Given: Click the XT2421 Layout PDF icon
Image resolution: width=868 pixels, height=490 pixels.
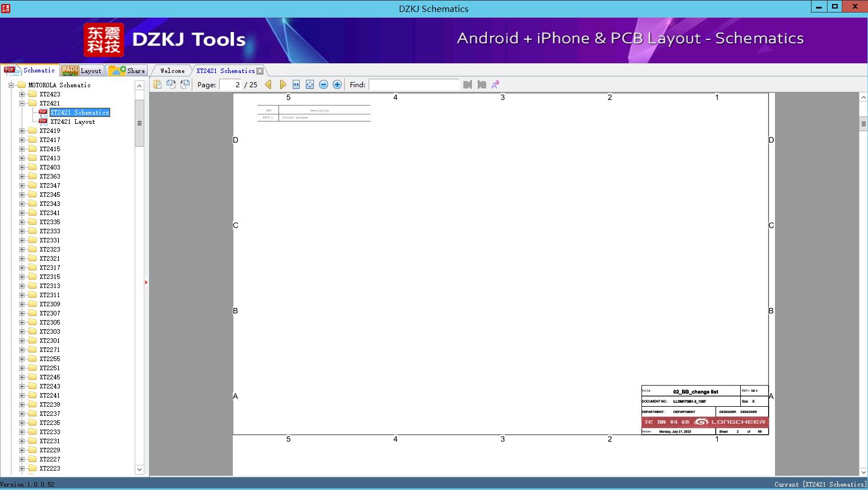Looking at the screenshot, I should pos(43,122).
